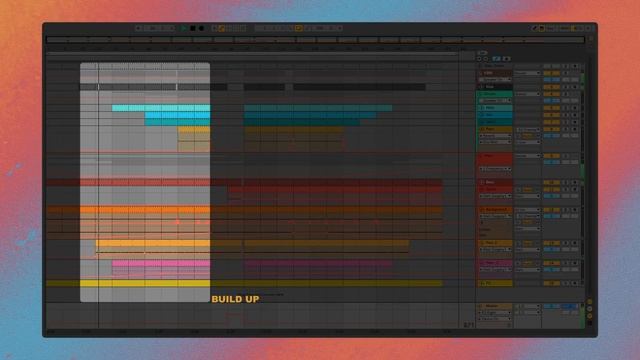
Task: Click the cyan clip in the highlighted build-up section
Action: (x=161, y=108)
